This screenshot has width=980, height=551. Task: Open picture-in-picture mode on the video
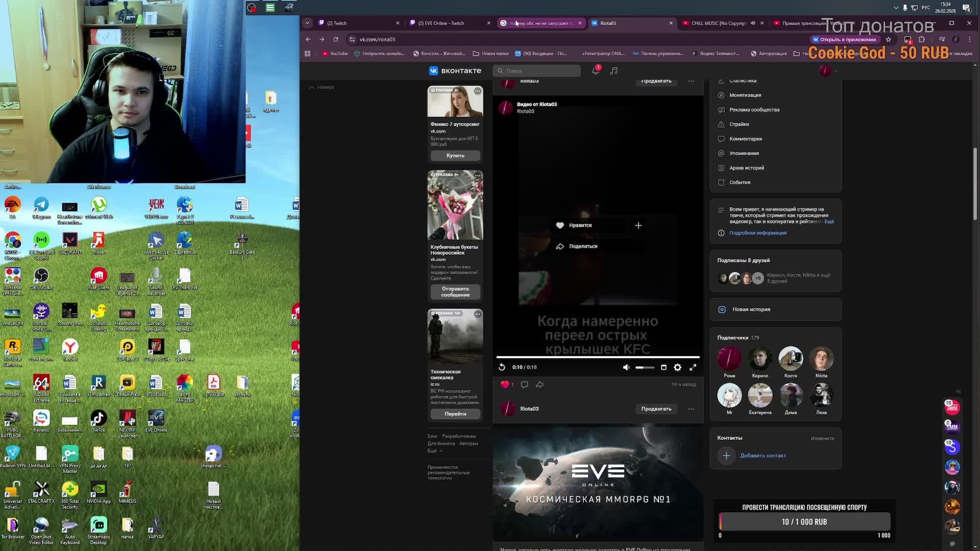(x=664, y=367)
